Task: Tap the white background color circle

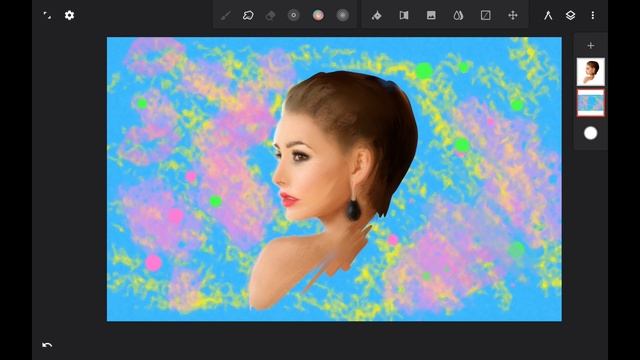Action: coord(591,133)
